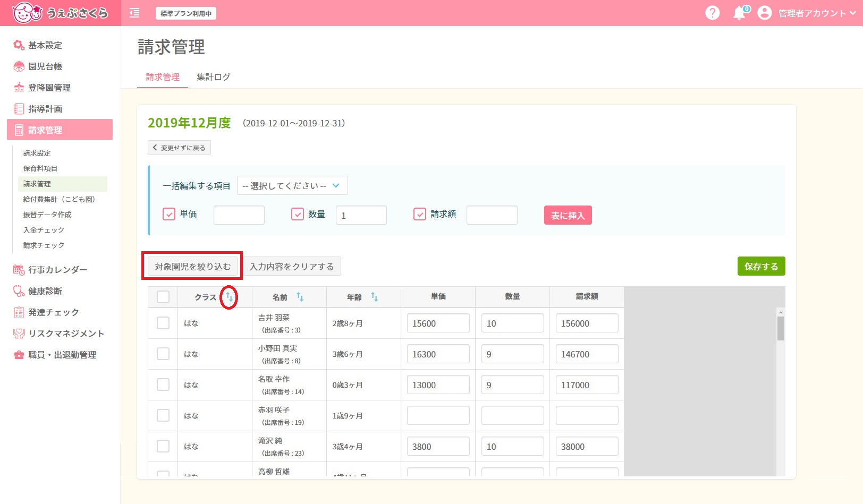Open 保育料項目 submenu item

point(40,168)
